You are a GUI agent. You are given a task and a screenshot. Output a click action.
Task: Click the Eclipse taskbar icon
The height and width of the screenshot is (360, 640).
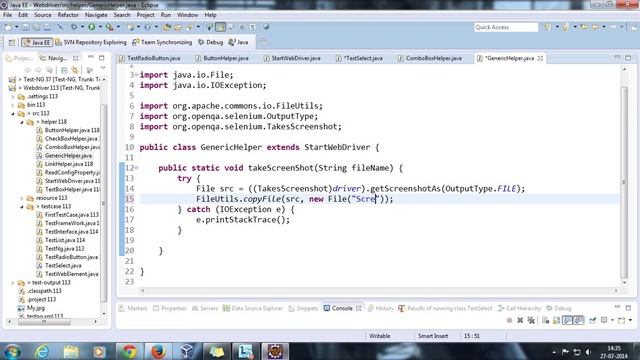tap(275, 351)
